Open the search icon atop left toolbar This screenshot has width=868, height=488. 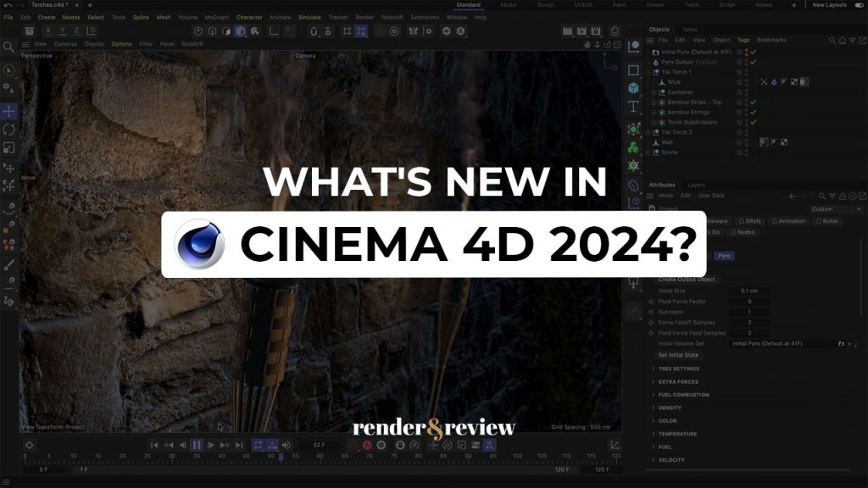tap(8, 47)
